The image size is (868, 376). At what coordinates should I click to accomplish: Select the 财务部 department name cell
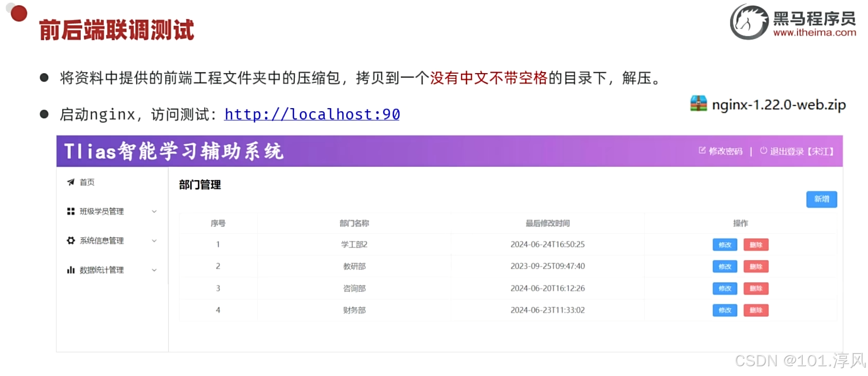pyautogui.click(x=355, y=310)
